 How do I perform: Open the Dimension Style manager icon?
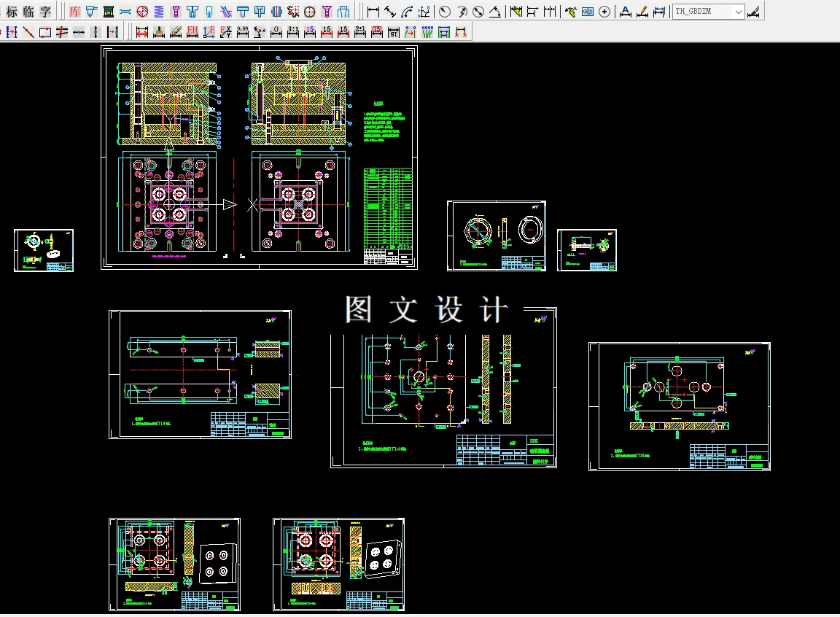coord(753,11)
